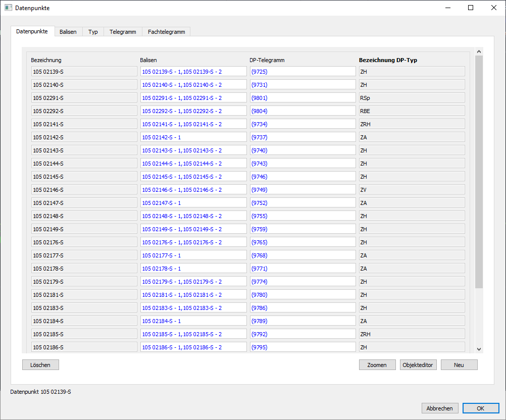Select Bezeichnung field 105 02292-S

tap(84, 111)
